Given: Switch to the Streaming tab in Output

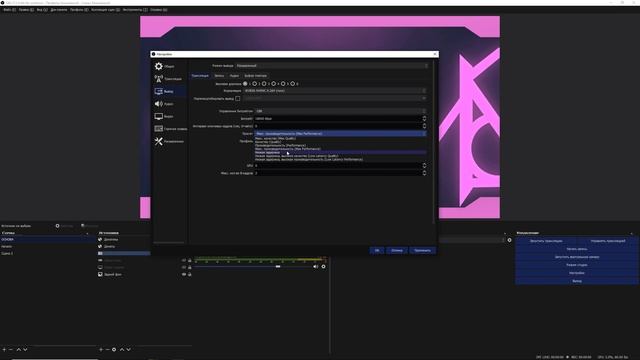Looking at the screenshot, I should [x=200, y=76].
